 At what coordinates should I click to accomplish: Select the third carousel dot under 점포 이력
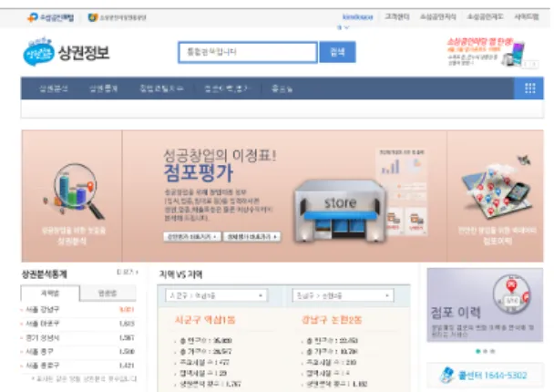pos(493,351)
